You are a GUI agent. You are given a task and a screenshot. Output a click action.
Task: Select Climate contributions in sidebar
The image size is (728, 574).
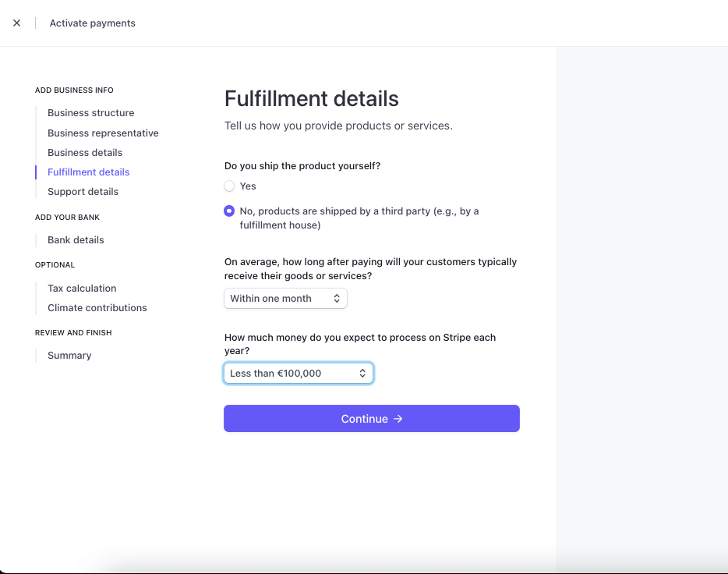click(97, 308)
